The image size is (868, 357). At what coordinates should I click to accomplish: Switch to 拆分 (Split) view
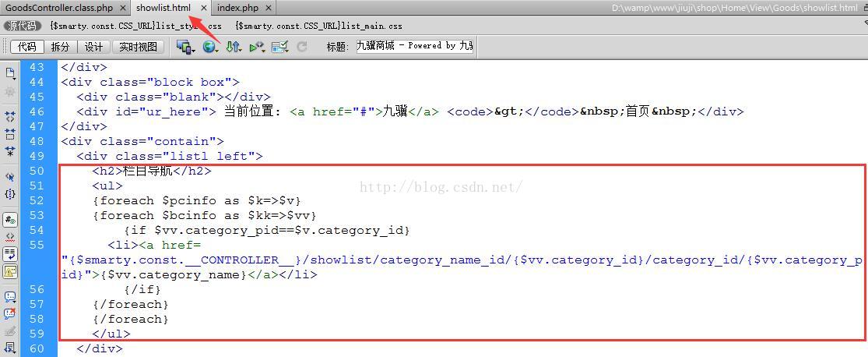61,47
